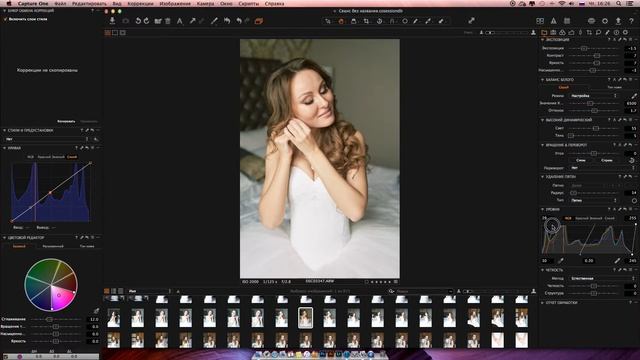
Task: Click the Levels highlight eyedropper picker
Action: click(617, 260)
